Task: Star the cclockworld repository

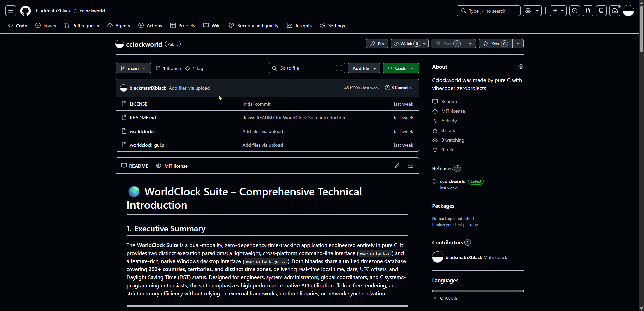Action: tap(495, 44)
